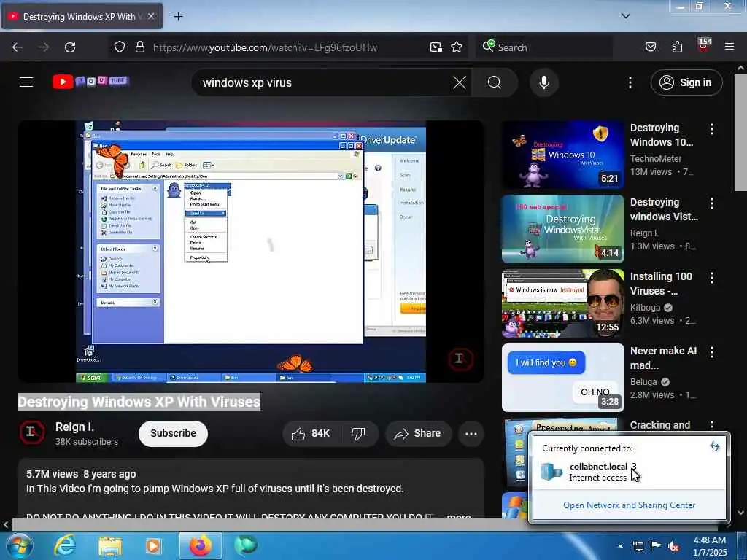Open the Windows Start orb
The height and width of the screenshot is (560, 747).
[20, 546]
